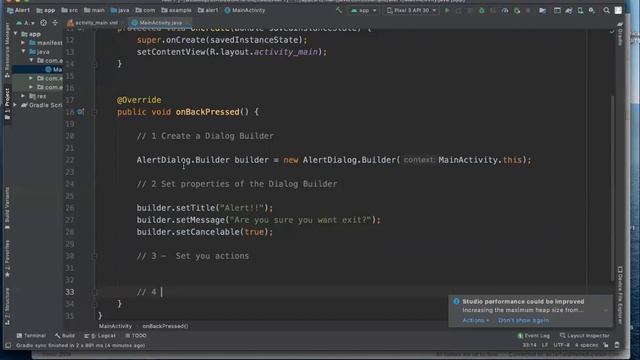Open the Gradle side panel
The width and height of the screenshot is (640, 360).
tap(620, 34)
